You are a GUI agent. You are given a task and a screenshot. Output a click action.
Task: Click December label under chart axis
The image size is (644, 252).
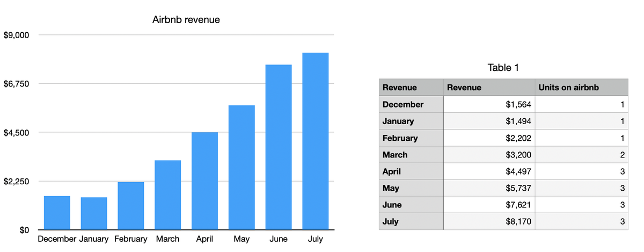tap(57, 239)
